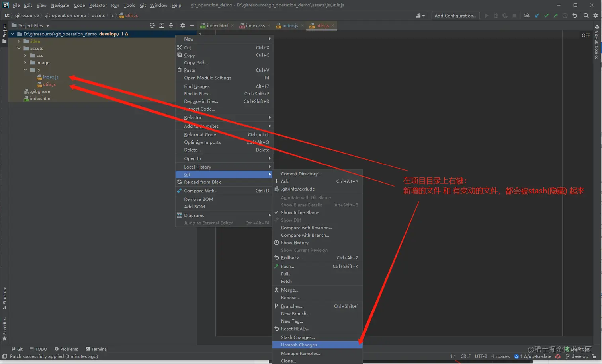Choose Commit Directory from Git submenu
The height and width of the screenshot is (364, 602).
(x=301, y=174)
